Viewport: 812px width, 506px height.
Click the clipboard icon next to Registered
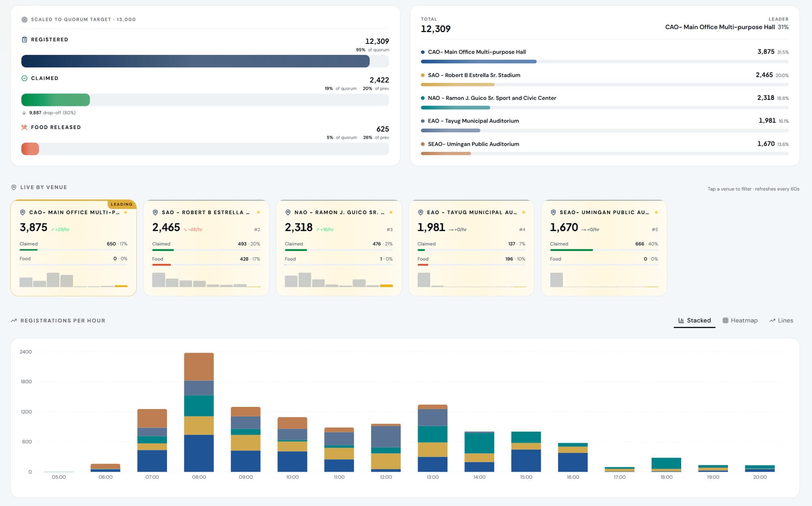coord(24,39)
